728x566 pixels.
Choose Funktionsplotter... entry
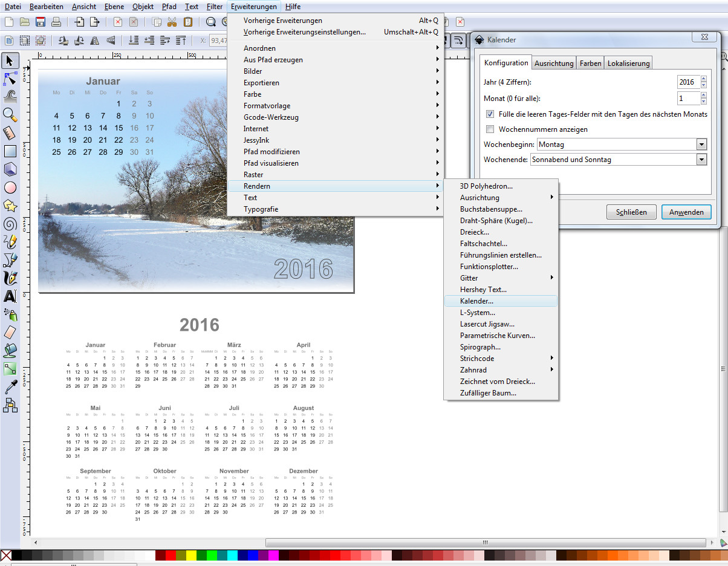pos(501,267)
